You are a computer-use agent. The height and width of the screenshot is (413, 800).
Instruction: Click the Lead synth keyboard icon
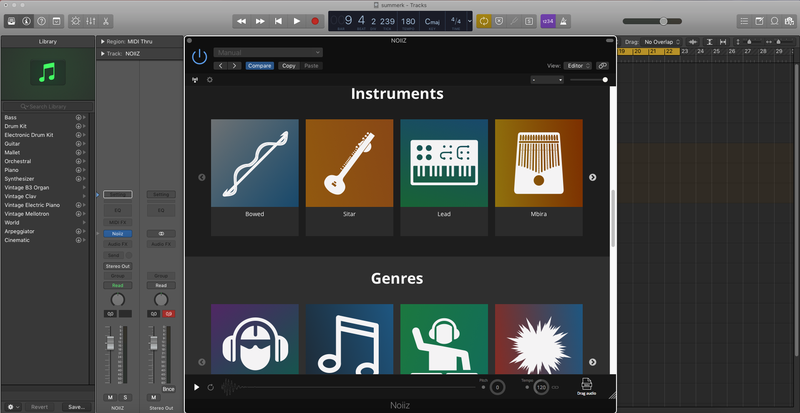coord(444,163)
